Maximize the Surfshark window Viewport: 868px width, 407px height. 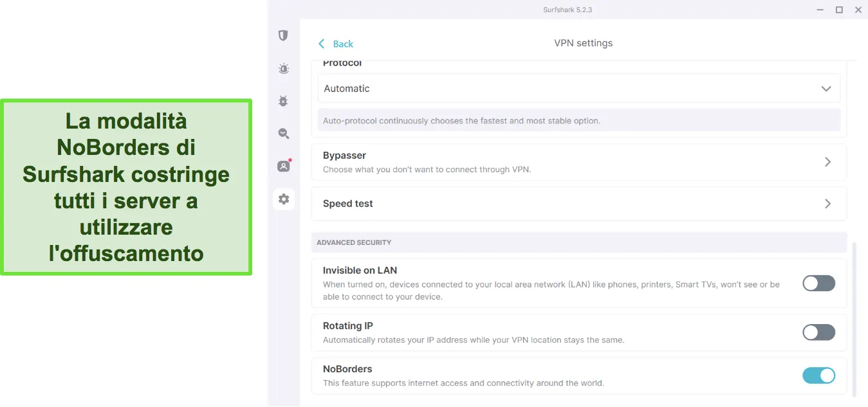(x=839, y=10)
